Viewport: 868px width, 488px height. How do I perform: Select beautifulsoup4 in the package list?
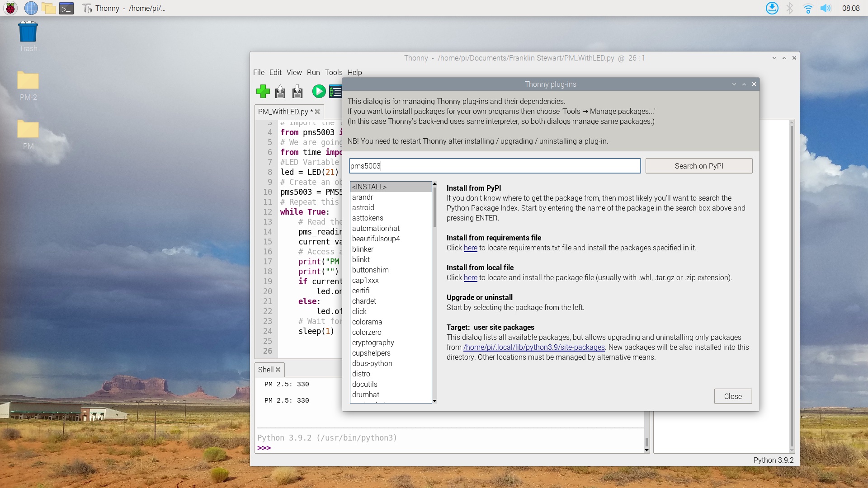tap(391, 239)
